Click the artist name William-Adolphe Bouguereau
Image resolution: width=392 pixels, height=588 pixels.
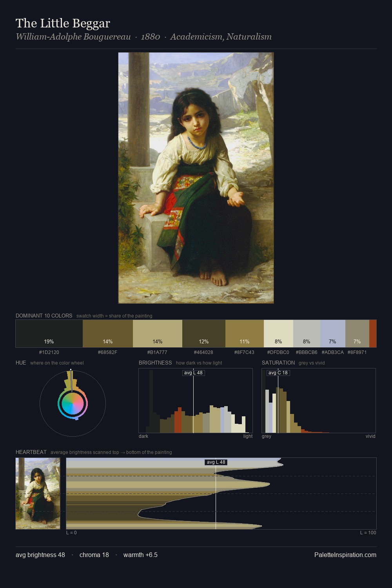(73, 37)
